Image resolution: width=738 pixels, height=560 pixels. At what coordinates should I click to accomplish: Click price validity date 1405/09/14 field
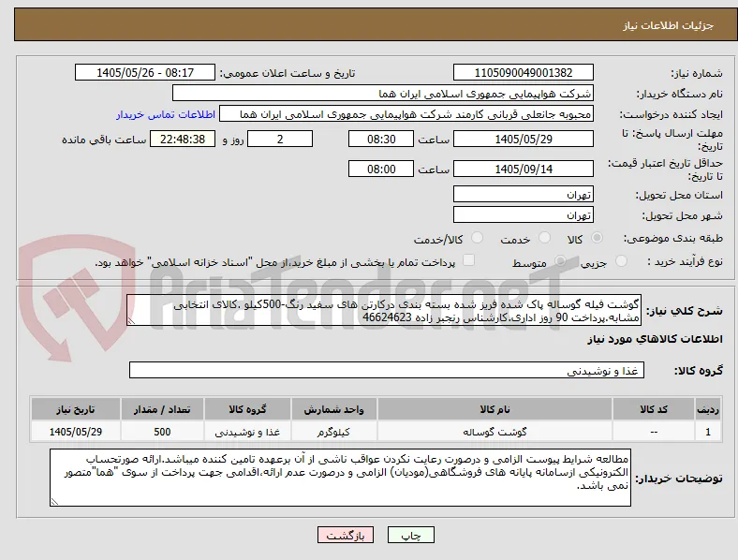tap(524, 169)
